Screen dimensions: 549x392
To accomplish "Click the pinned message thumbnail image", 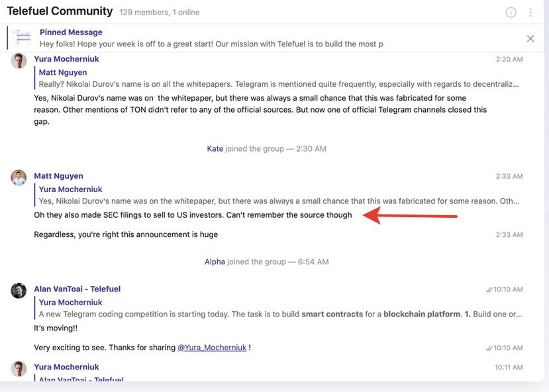I will click(21, 38).
